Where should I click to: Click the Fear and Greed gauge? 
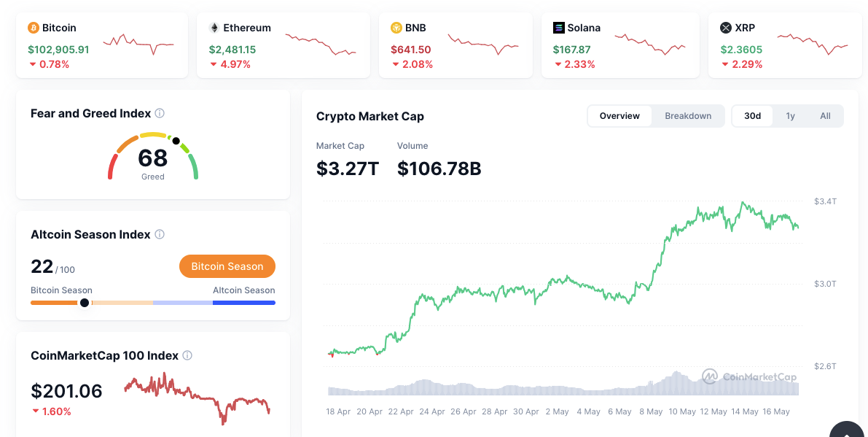153,155
